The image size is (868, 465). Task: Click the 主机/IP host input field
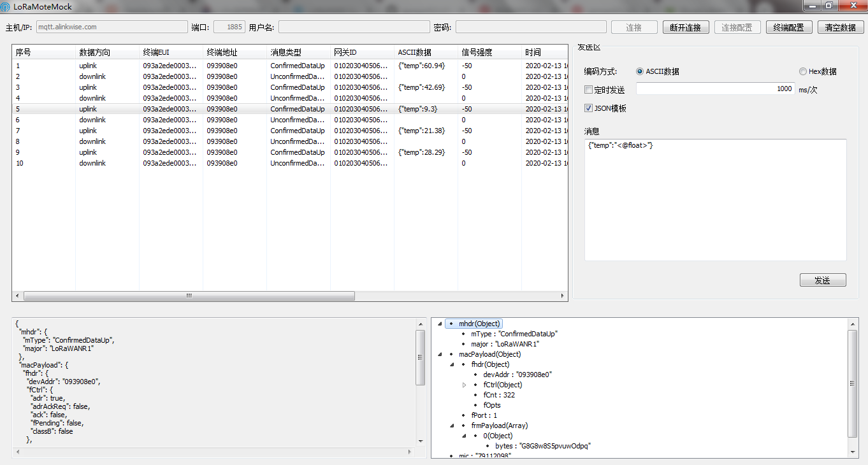point(112,27)
